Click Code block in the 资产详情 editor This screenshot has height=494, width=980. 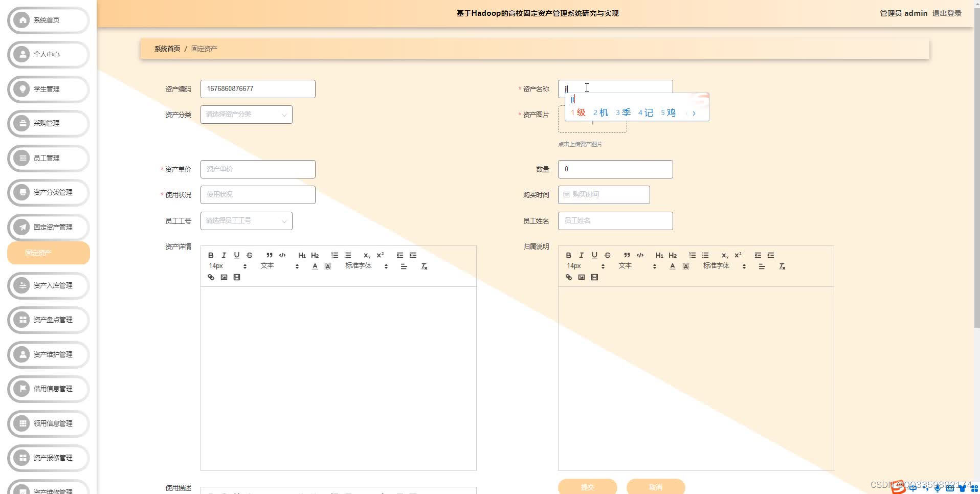click(282, 255)
